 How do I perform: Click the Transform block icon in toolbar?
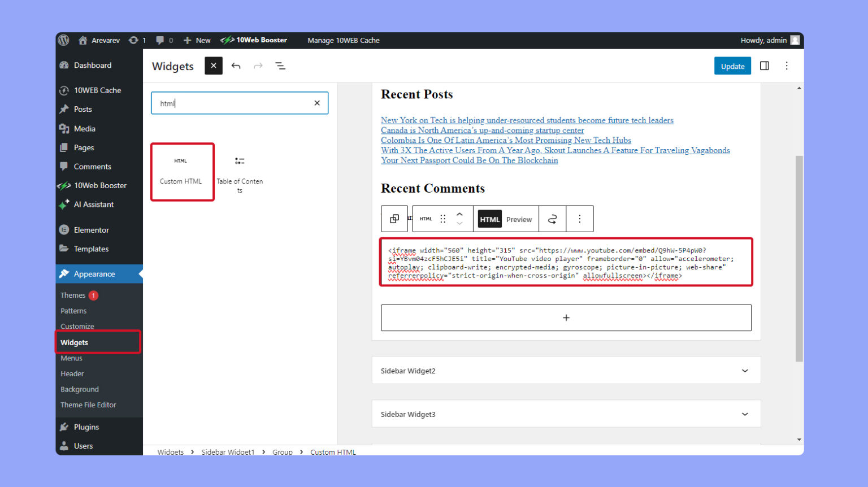394,219
